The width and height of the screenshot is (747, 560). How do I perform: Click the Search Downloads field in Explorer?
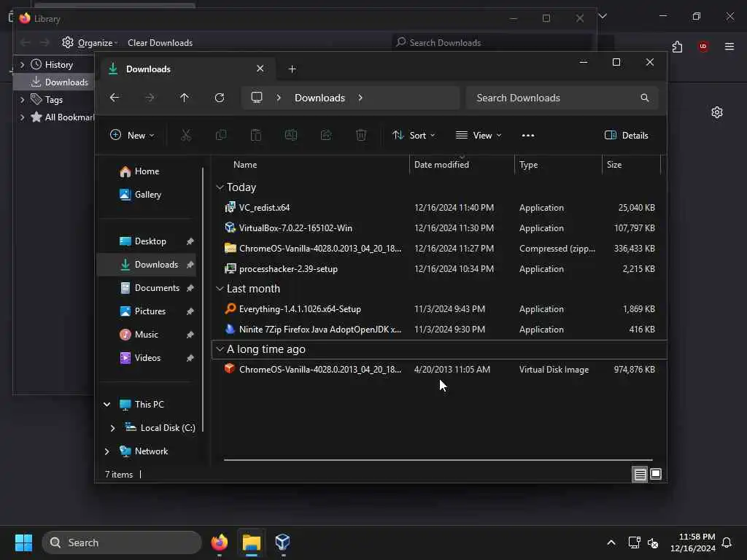[x=562, y=98]
